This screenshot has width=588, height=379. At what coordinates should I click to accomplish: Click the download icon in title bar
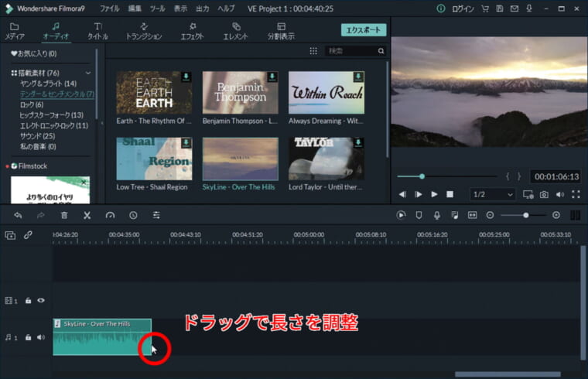[x=529, y=9]
